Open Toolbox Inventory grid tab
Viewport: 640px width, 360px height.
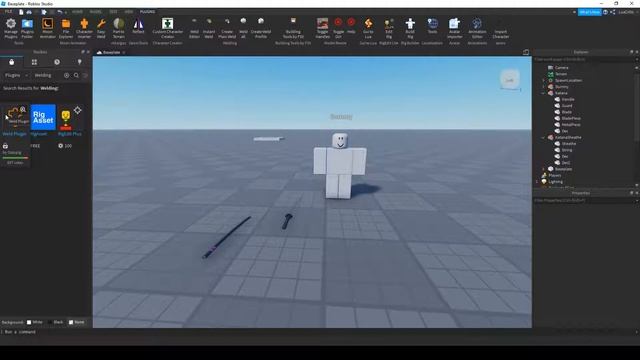click(x=34, y=62)
